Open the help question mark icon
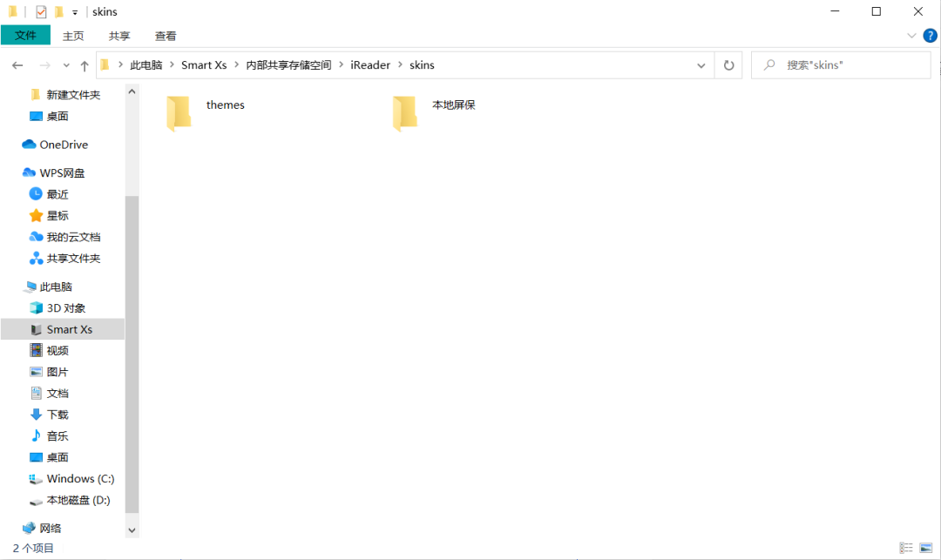The height and width of the screenshot is (560, 941). 930,36
